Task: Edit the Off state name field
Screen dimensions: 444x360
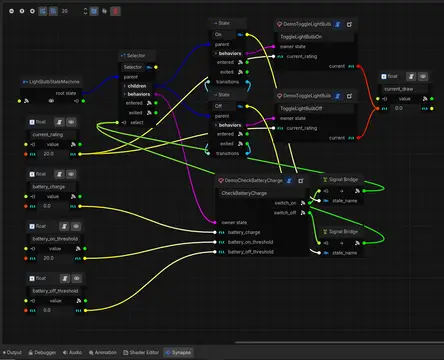Action: pyautogui.click(x=223, y=106)
